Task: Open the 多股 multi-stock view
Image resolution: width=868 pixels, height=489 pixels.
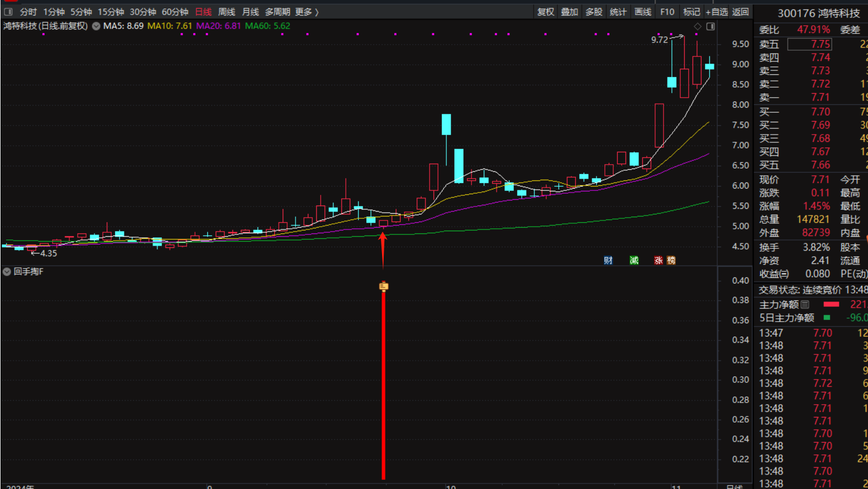Action: [x=594, y=12]
